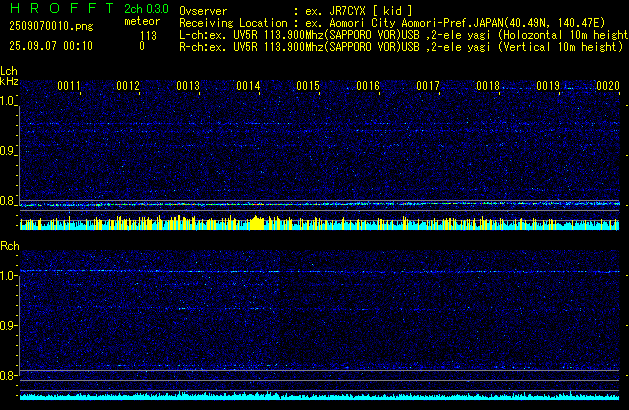
Task: Click the meteor label under version
Action: point(142,21)
